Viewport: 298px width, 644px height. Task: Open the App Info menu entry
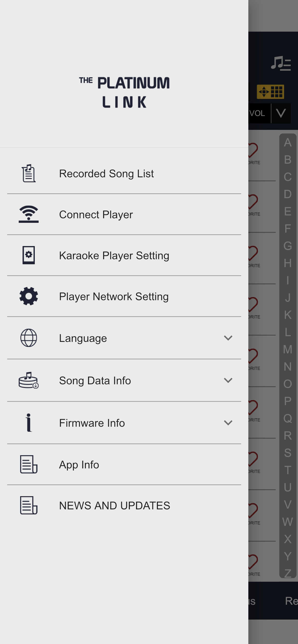coord(124,465)
